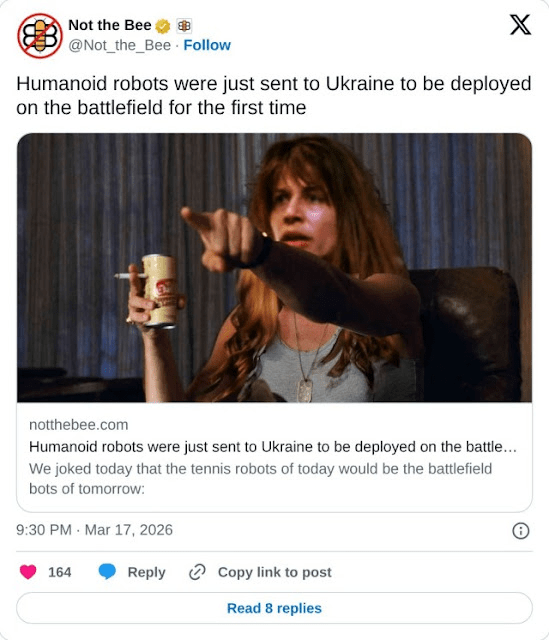Click the Not the Bee display name
Viewport: 549px width, 640px height.
pos(110,25)
